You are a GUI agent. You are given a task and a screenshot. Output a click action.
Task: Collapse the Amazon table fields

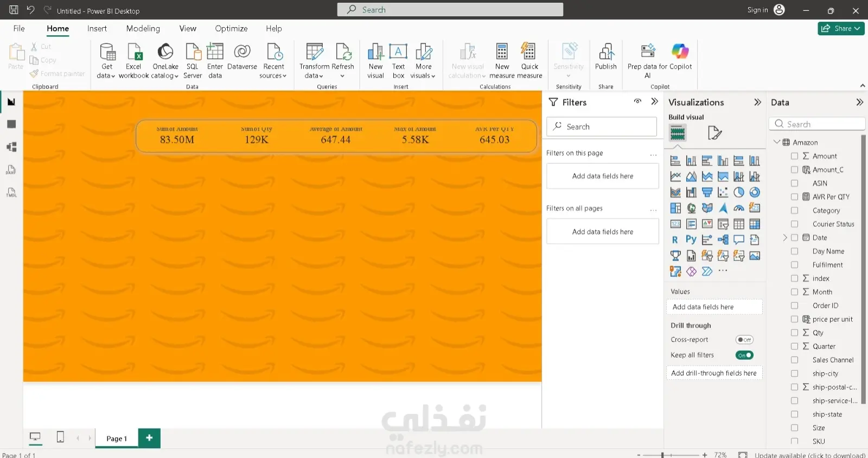(x=777, y=142)
